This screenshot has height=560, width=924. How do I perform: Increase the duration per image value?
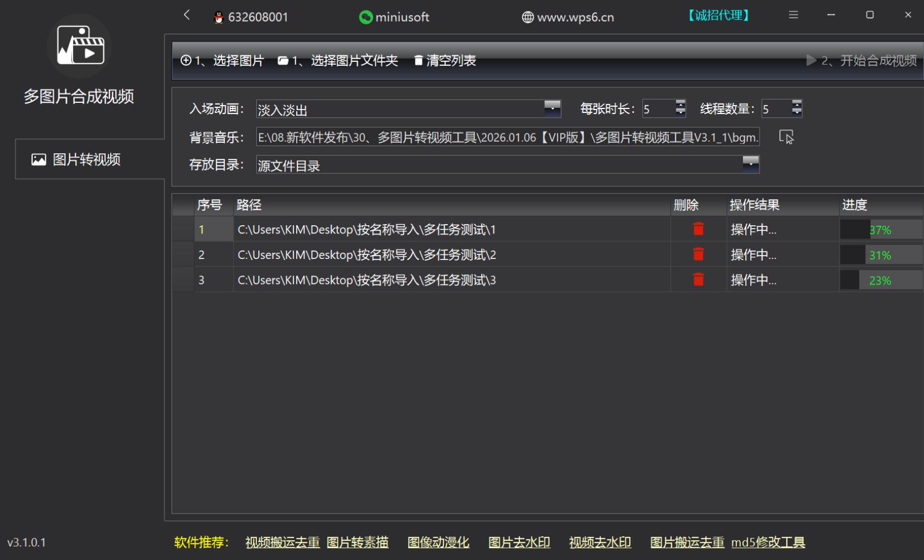680,104
